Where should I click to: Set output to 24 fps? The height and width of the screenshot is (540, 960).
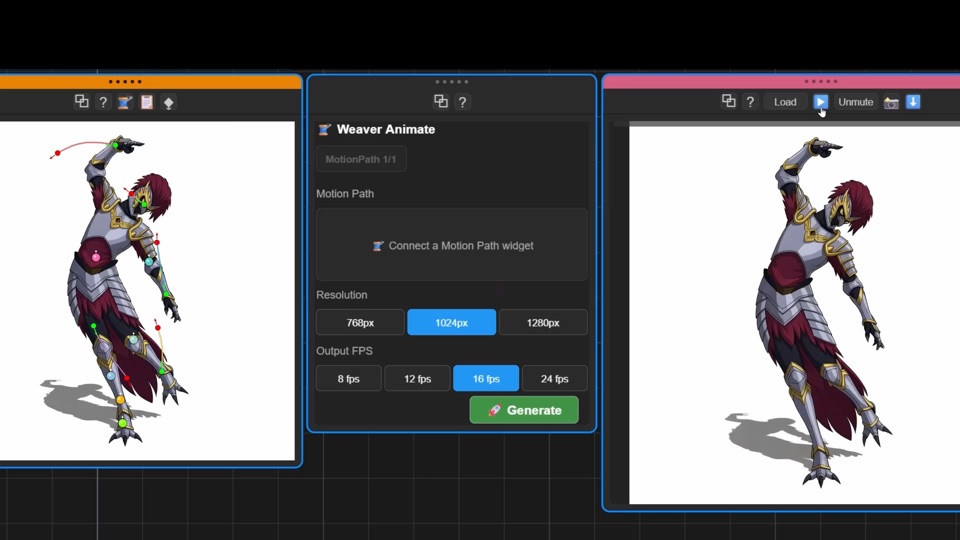pyautogui.click(x=555, y=379)
